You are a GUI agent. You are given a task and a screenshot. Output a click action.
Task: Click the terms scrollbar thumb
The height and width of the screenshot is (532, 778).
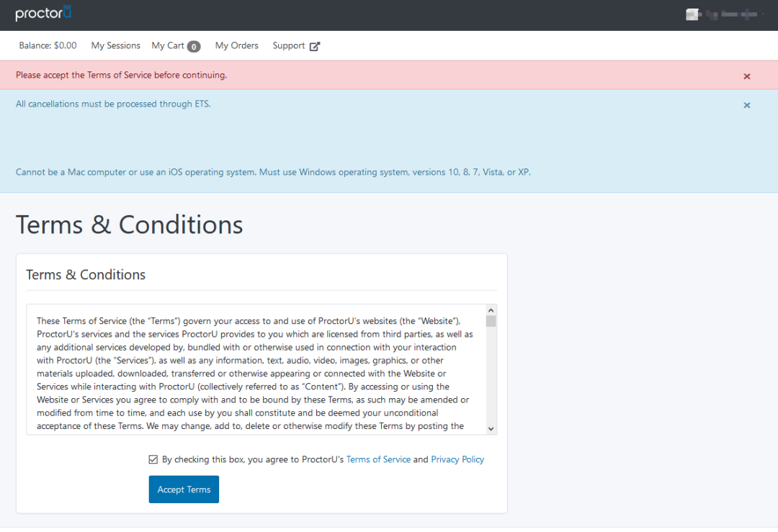pyautogui.click(x=491, y=321)
